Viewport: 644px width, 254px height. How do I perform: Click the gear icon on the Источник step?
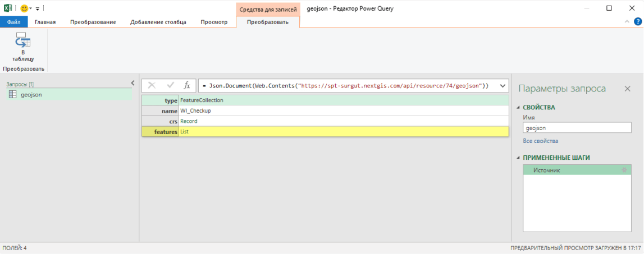(x=624, y=170)
